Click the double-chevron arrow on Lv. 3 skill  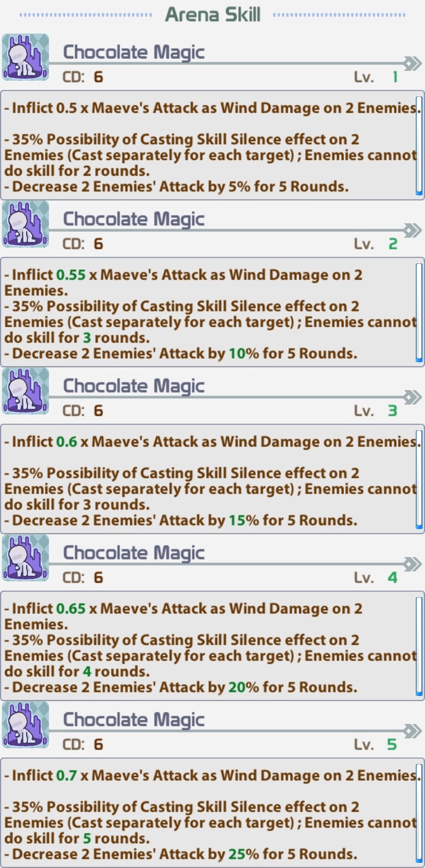[x=412, y=397]
